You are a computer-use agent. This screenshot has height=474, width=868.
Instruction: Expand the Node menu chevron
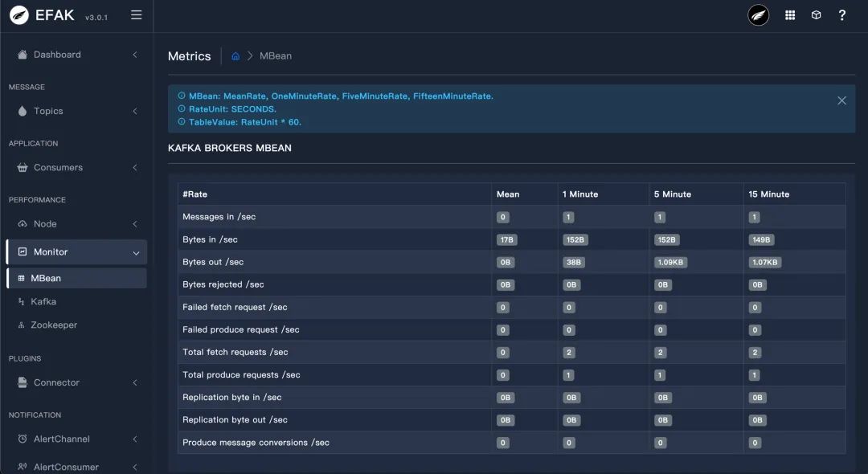tap(135, 223)
